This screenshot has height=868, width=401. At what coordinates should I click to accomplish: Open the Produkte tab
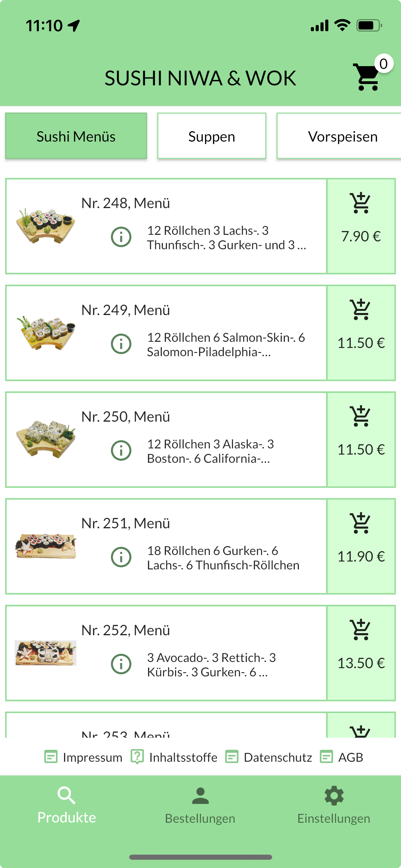pyautogui.click(x=66, y=805)
